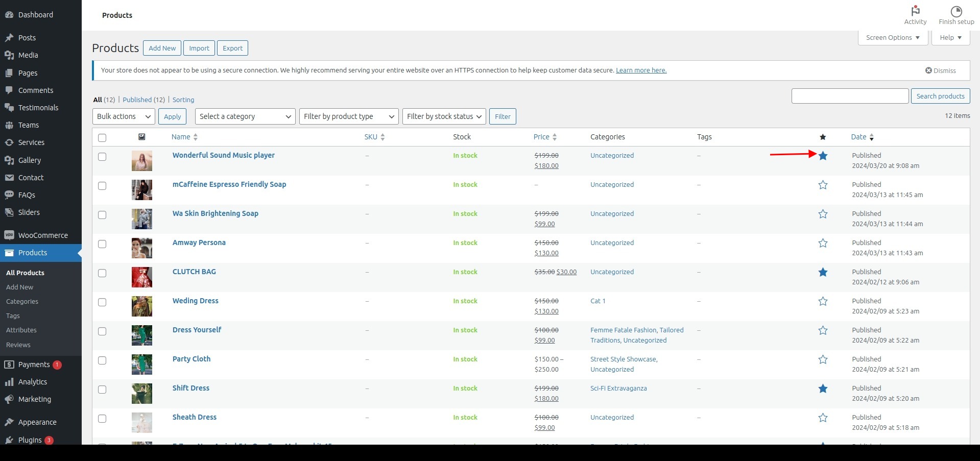The image size is (980, 461).
Task: Toggle the featured star for Wonderful Sound Music player
Action: pyautogui.click(x=823, y=156)
